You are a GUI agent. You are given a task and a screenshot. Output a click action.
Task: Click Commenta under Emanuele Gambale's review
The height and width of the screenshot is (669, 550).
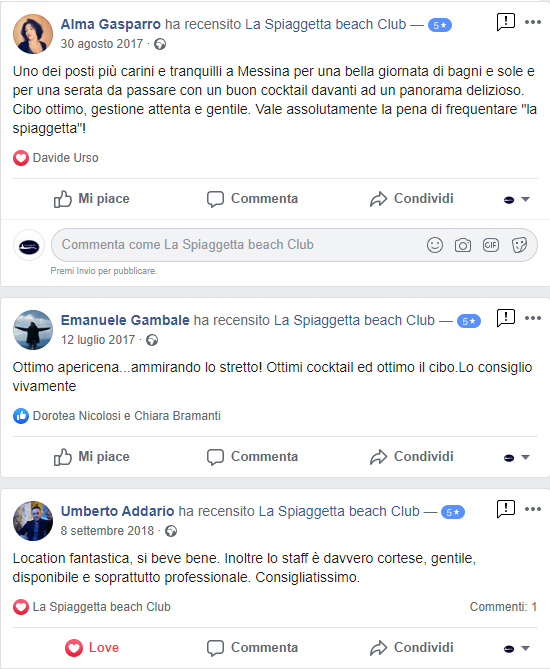point(252,457)
